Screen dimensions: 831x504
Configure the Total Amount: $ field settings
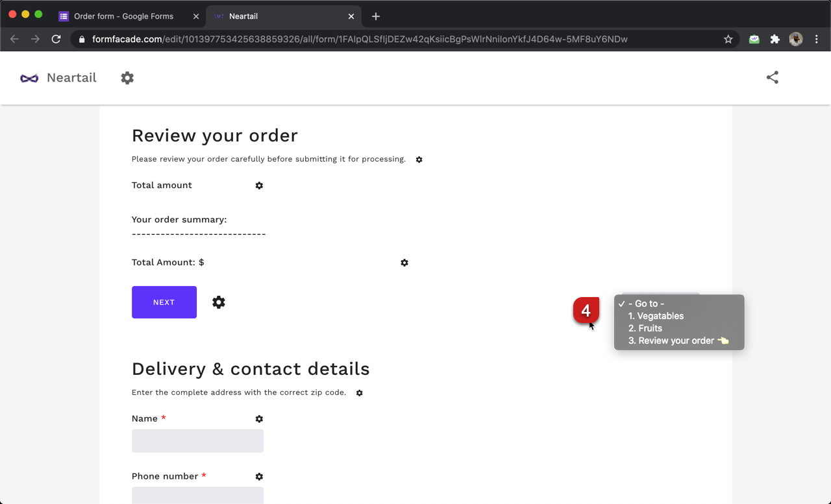404,263
